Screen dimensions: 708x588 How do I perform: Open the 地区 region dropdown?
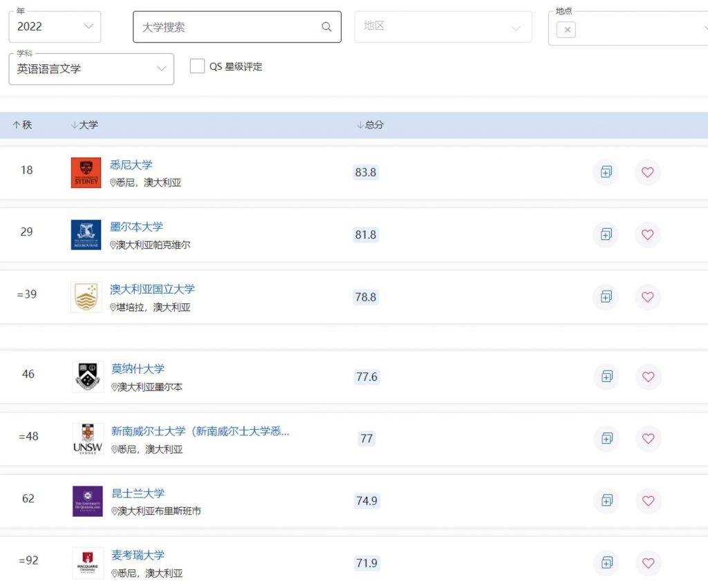(443, 27)
